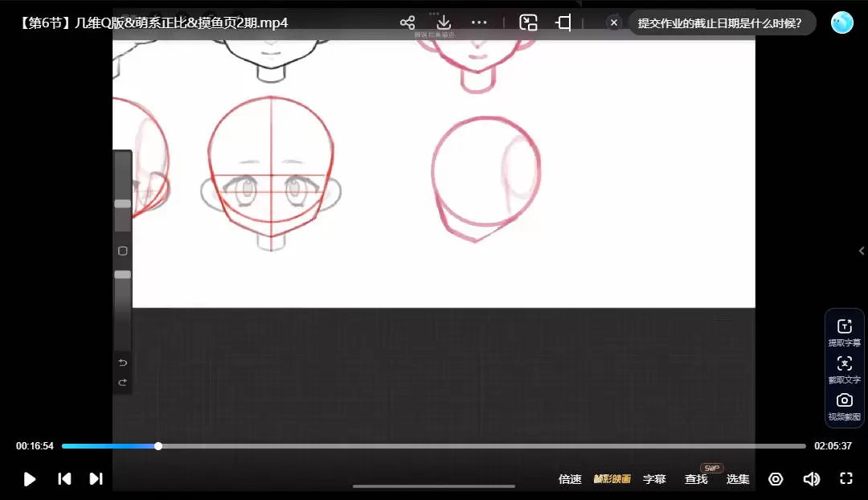Open the 选集 episode list
The width and height of the screenshot is (868, 500).
(x=738, y=479)
